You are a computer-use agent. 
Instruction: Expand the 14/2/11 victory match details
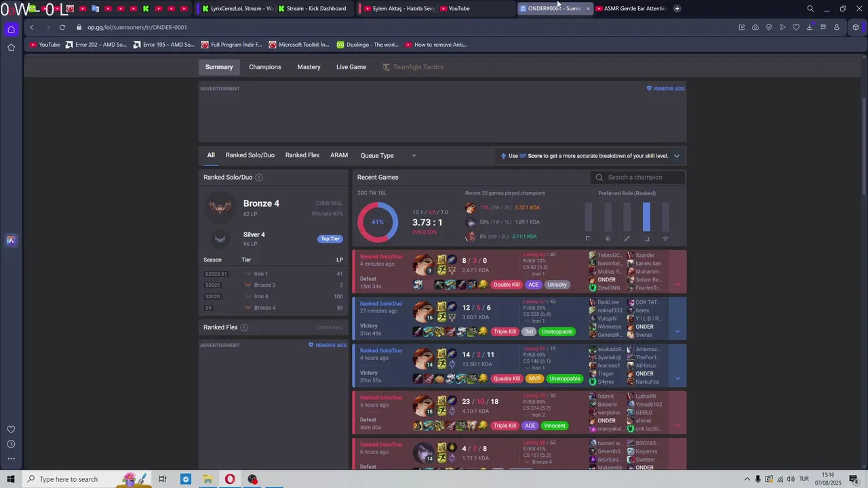coord(677,379)
